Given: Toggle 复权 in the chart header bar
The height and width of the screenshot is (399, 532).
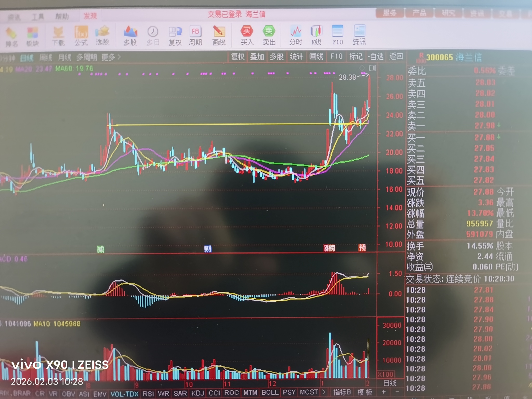Looking at the screenshot, I should (x=238, y=57).
